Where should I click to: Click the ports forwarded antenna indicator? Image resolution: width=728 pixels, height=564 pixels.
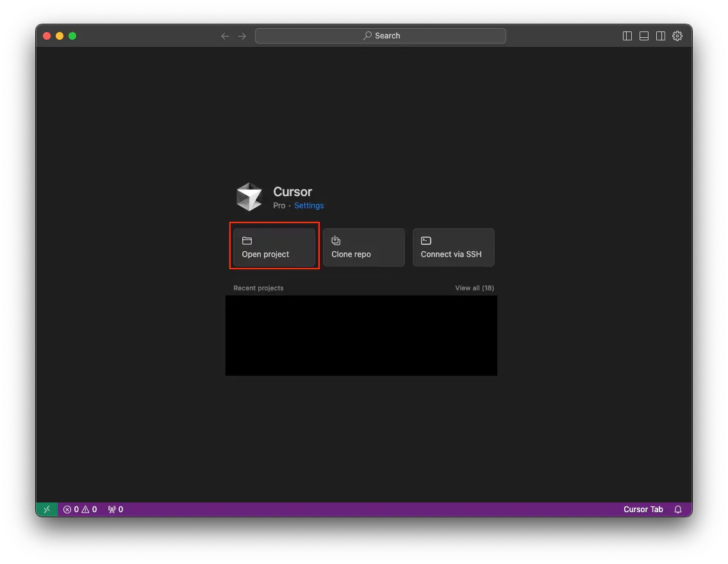click(x=115, y=510)
